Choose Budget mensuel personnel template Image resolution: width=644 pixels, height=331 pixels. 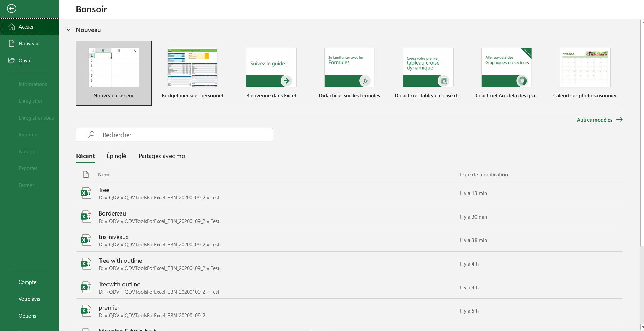[192, 73]
